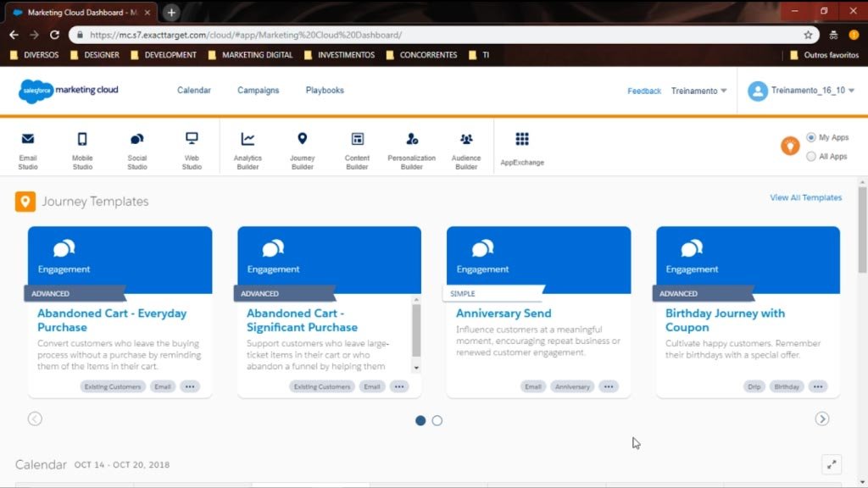
Task: Open the Playbooks menu item
Action: 325,90
